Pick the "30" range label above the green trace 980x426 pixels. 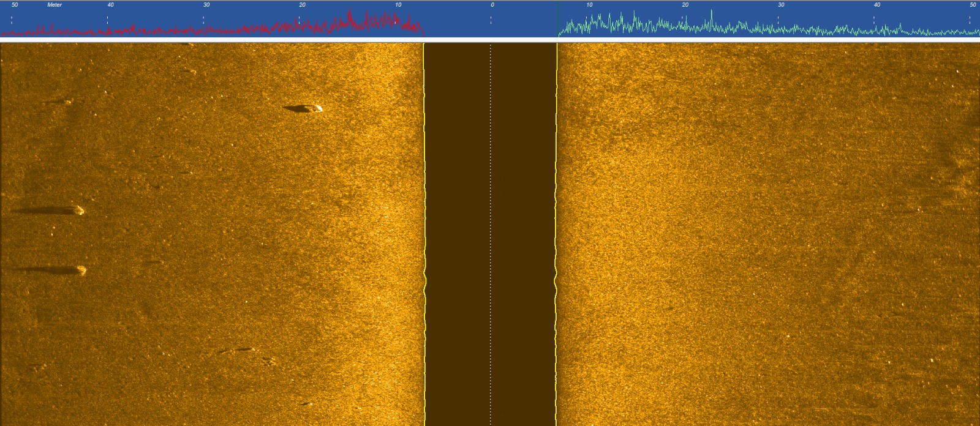pyautogui.click(x=781, y=5)
